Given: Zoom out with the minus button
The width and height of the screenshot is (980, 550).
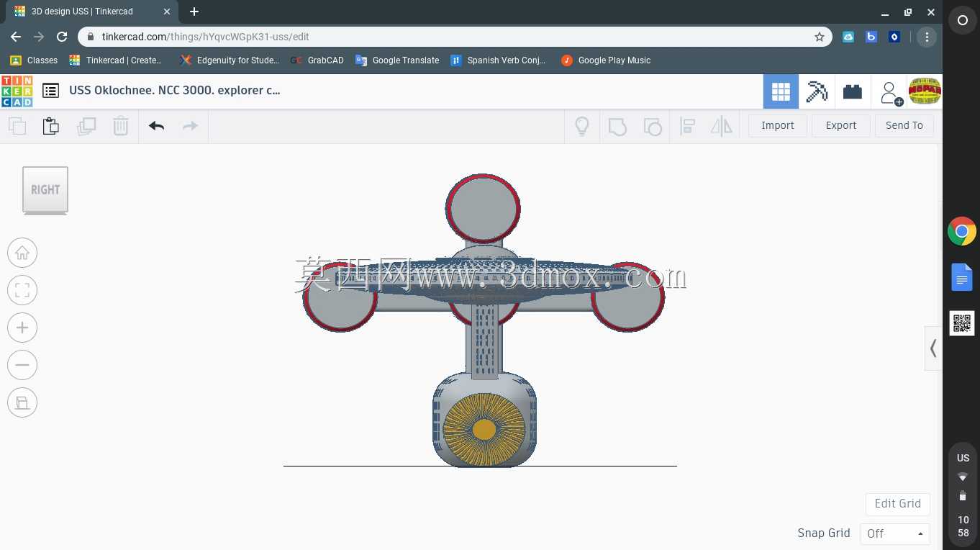Looking at the screenshot, I should 22,365.
